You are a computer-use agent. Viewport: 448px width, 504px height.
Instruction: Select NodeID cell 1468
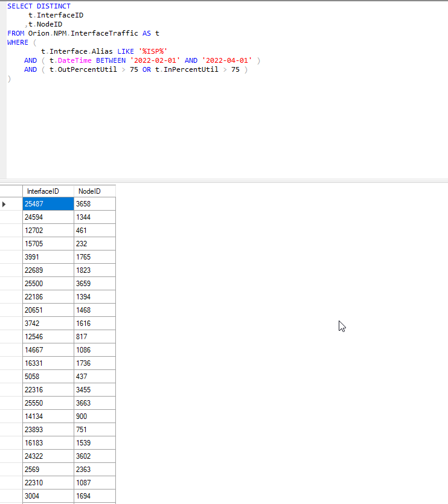tap(95, 310)
